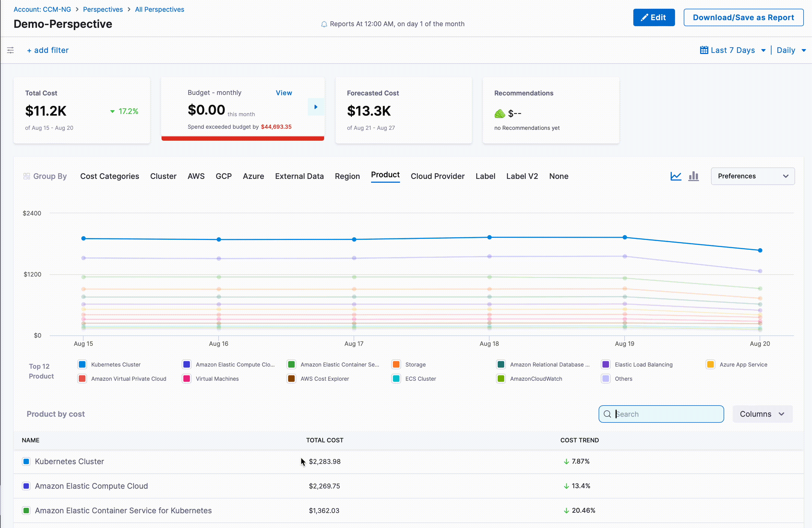Toggle Azure App Service legend checkbox
Viewport: 812px width, 528px height.
click(710, 364)
